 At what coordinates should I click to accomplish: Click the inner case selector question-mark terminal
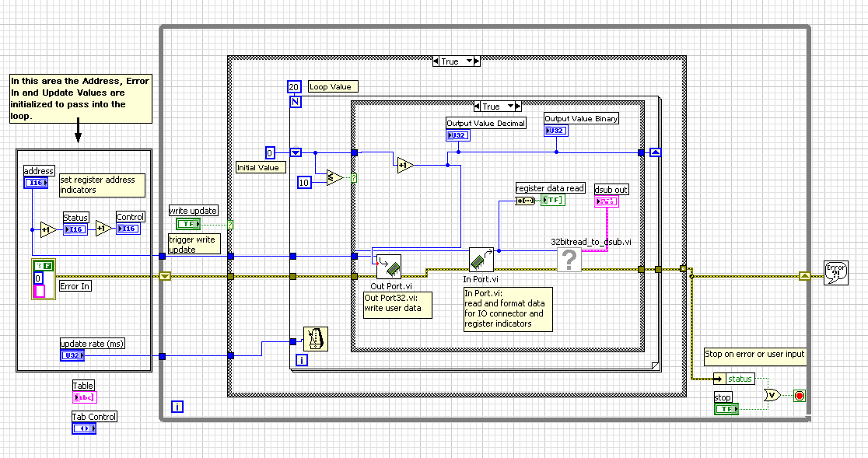click(354, 178)
